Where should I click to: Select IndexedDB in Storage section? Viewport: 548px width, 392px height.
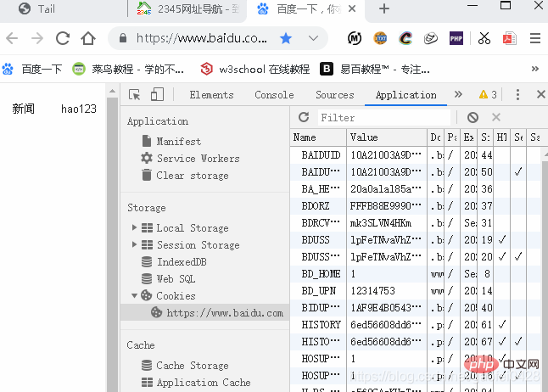(174, 261)
